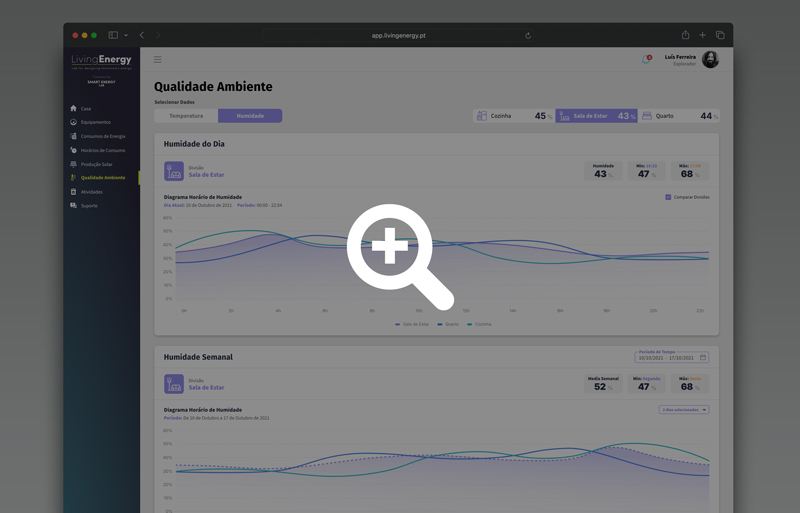Viewport: 800px width, 513px height.
Task: Reload the page with refresh icon
Action: pyautogui.click(x=528, y=35)
